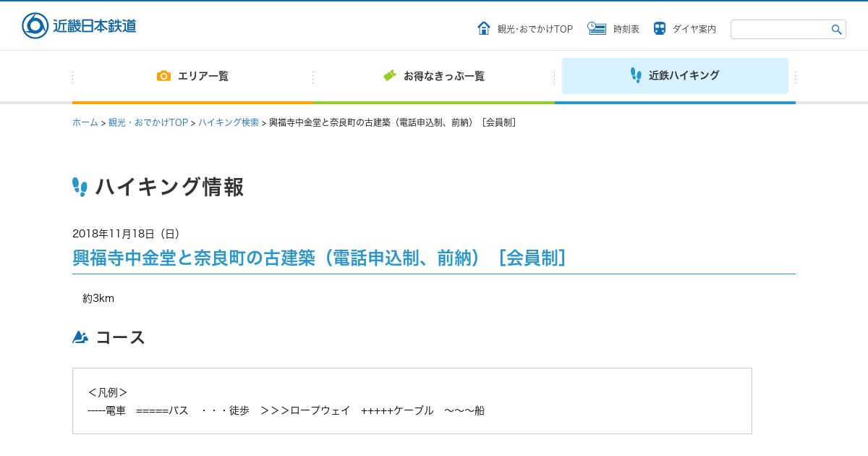The width and height of the screenshot is (868, 456).
Task: Open the 観光・おでかけTOP header link
Action: click(535, 29)
